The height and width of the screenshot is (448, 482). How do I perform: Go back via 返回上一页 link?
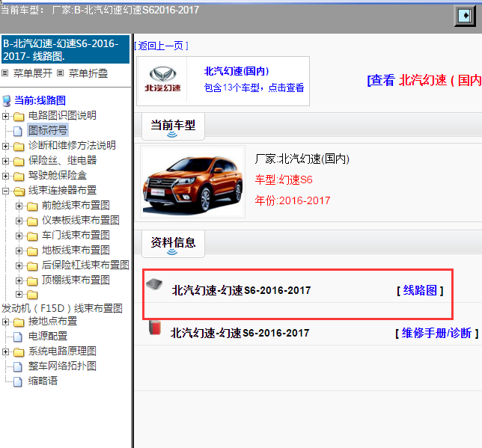tap(161, 46)
